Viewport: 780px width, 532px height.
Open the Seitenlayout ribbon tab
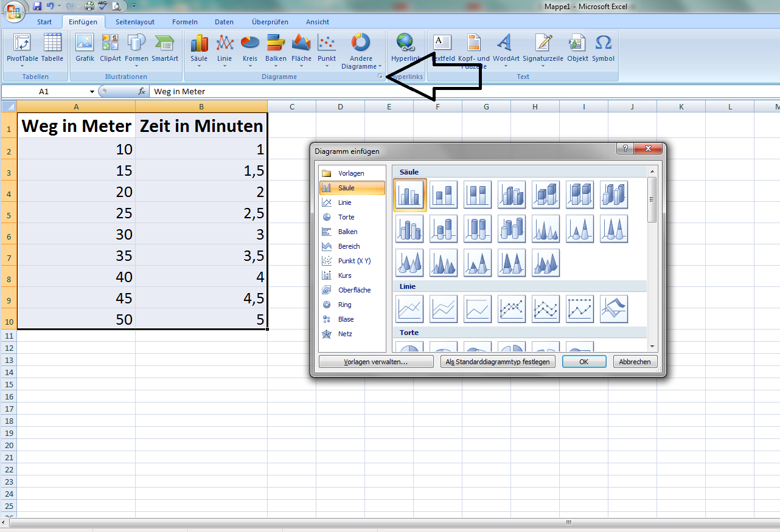[x=135, y=22]
